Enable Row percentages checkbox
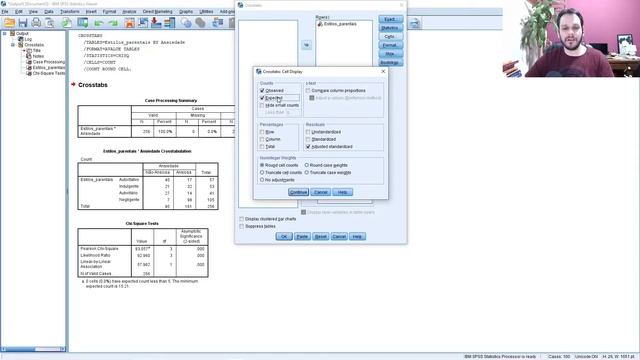This screenshot has width=640, height=360. [x=262, y=132]
